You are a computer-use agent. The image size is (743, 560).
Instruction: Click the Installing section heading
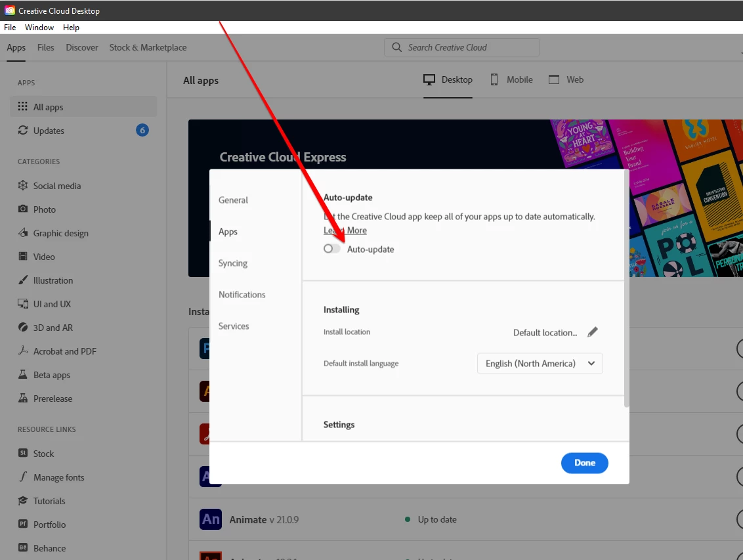341,310
